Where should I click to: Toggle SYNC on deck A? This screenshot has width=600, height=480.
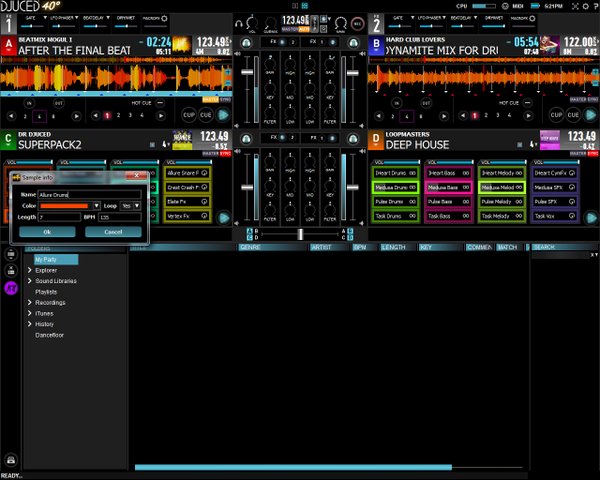point(225,100)
